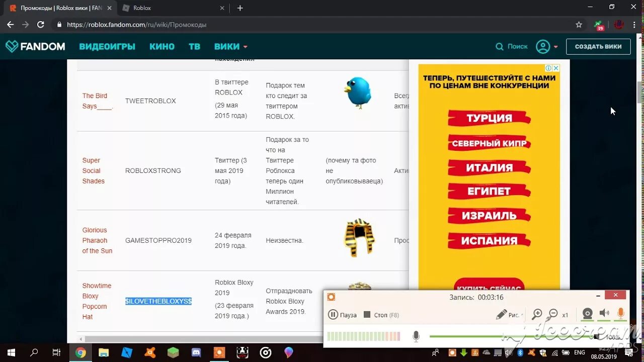This screenshot has height=362, width=644.
Task: Click the extension icon with badge 39
Action: pyautogui.click(x=598, y=25)
